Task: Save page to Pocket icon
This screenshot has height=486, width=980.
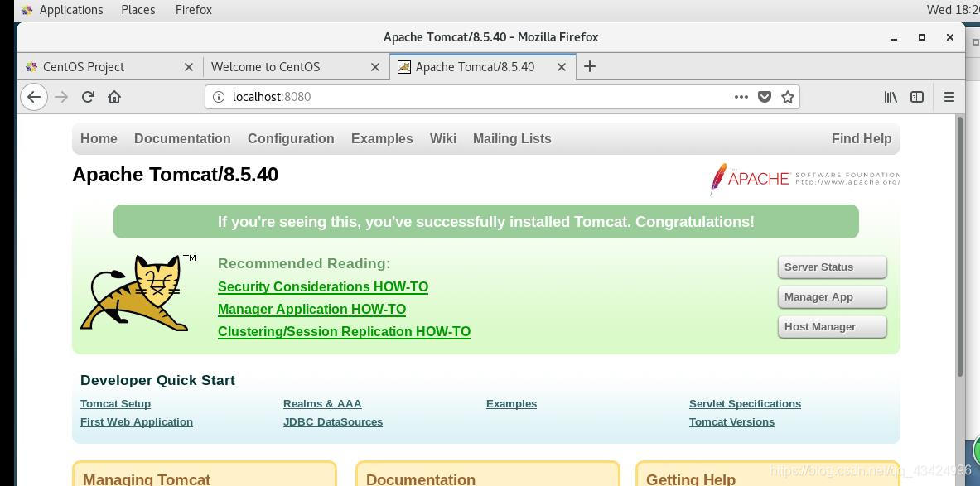Action: 765,97
